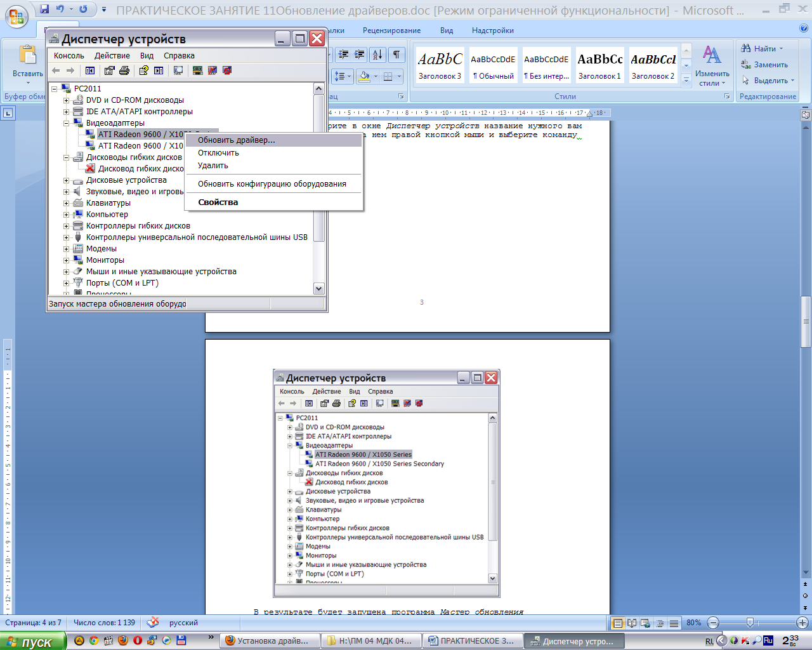Toggle action pane icon in Device Manager

point(159,70)
